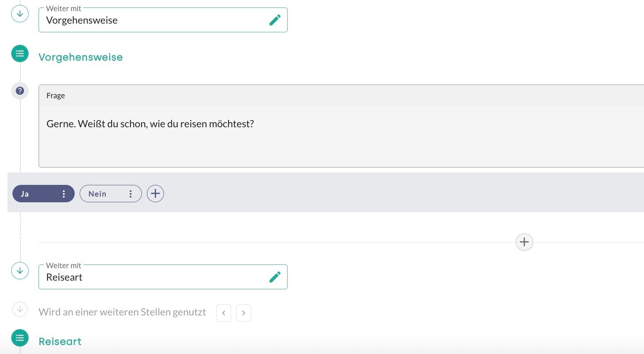Click the question mark icon beside Frage
Screen dimensions: 644x354
[x=20, y=91]
